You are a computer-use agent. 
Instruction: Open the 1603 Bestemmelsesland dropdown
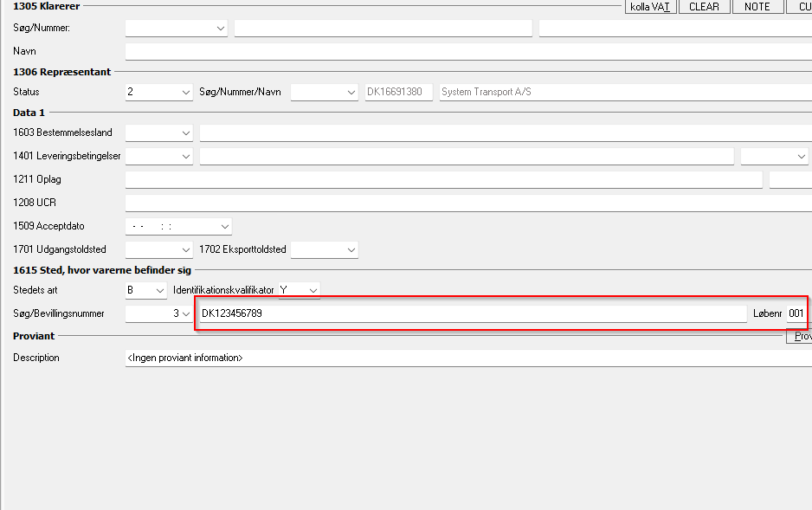pyautogui.click(x=185, y=133)
